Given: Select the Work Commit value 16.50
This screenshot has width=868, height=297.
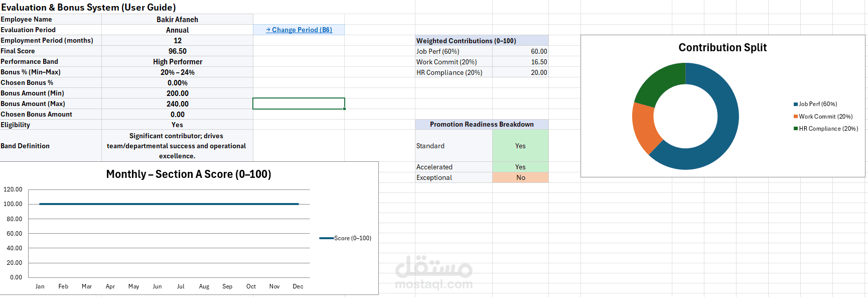Looking at the screenshot, I should tap(520, 62).
